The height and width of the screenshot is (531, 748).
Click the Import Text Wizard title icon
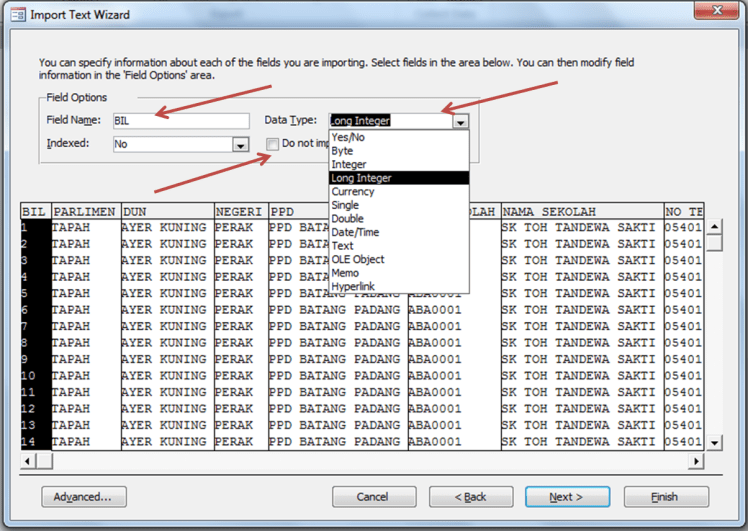[x=17, y=15]
